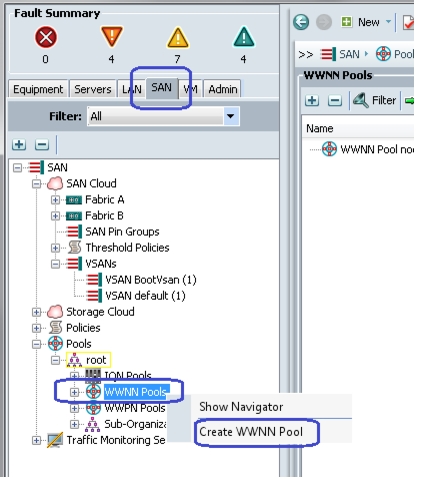Switch to the Servers tab
Image resolution: width=424 pixels, height=479 pixels.
click(93, 89)
